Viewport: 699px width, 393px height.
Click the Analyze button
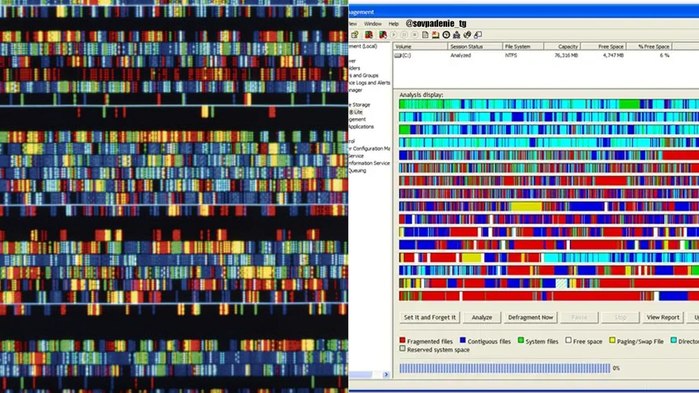[482, 317]
